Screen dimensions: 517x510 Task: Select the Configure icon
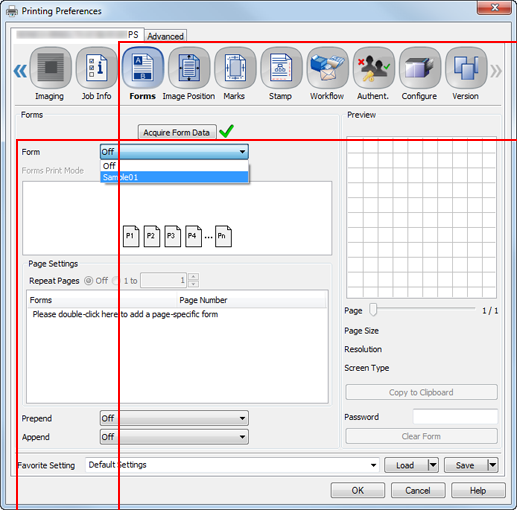[420, 68]
